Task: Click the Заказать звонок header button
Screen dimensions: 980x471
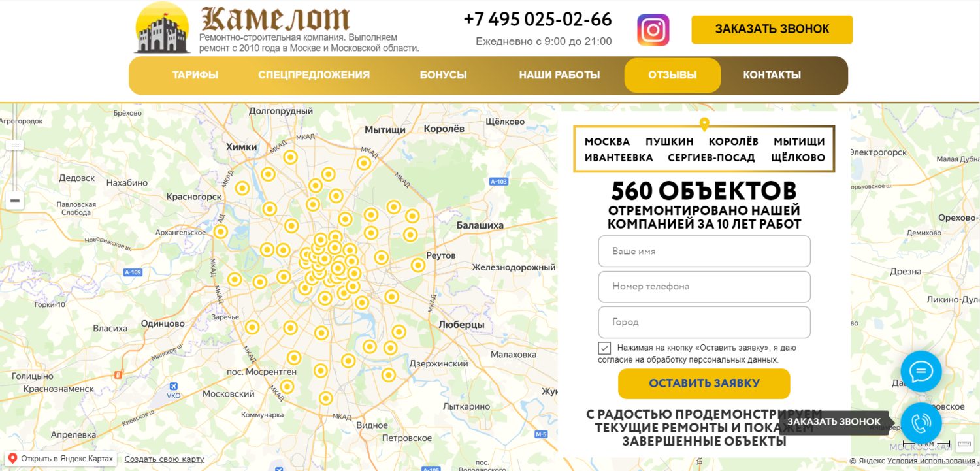Action: [x=772, y=29]
